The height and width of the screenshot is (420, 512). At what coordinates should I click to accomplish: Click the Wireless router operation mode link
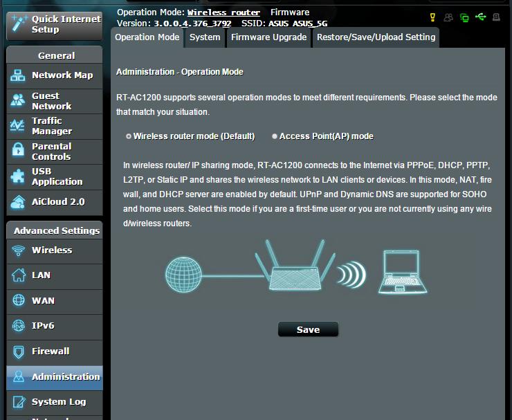click(x=223, y=12)
